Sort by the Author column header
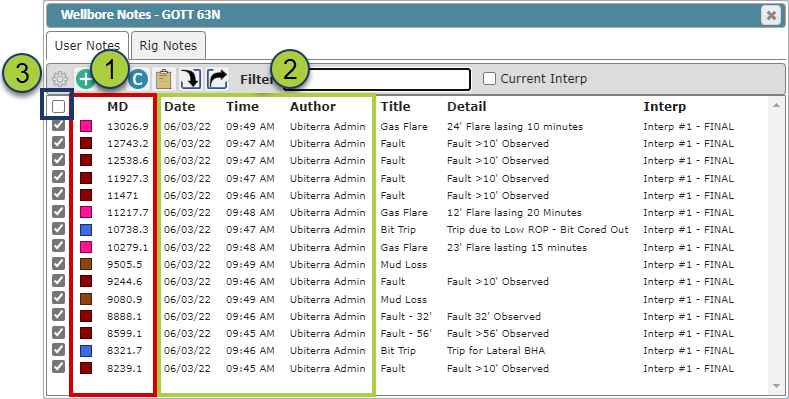 312,107
